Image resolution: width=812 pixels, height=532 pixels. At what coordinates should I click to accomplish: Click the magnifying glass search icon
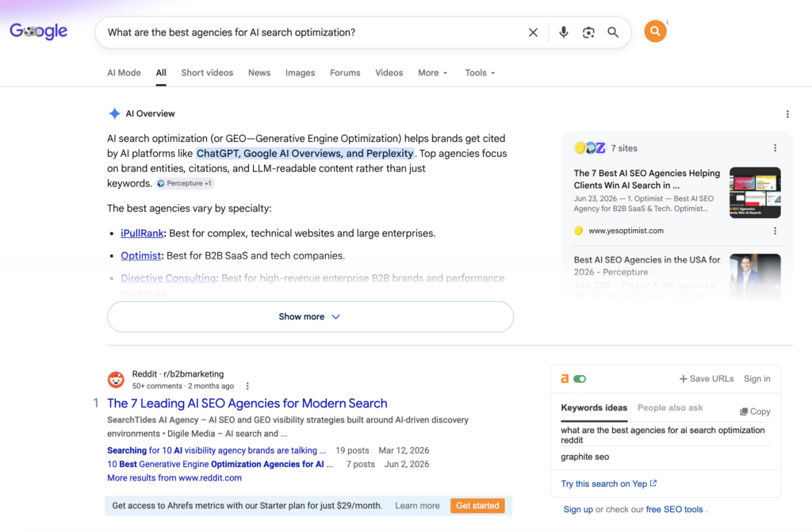click(x=613, y=33)
